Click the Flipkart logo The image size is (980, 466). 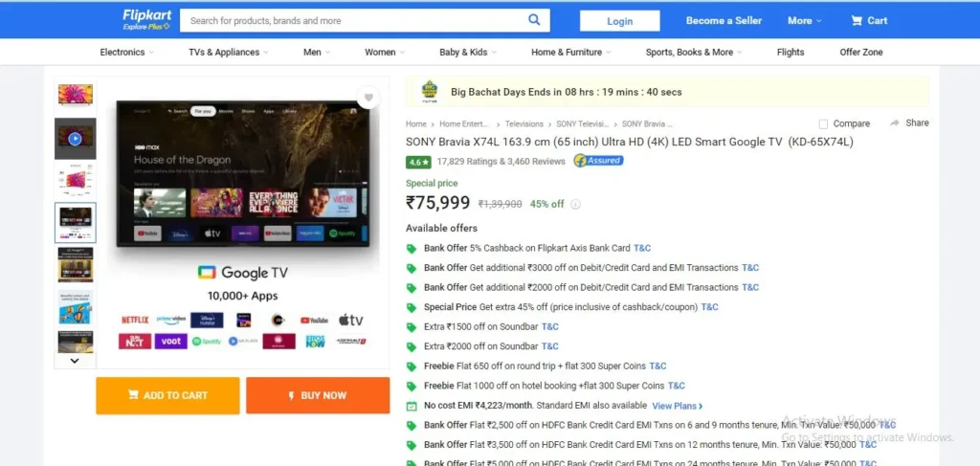pyautogui.click(x=146, y=15)
